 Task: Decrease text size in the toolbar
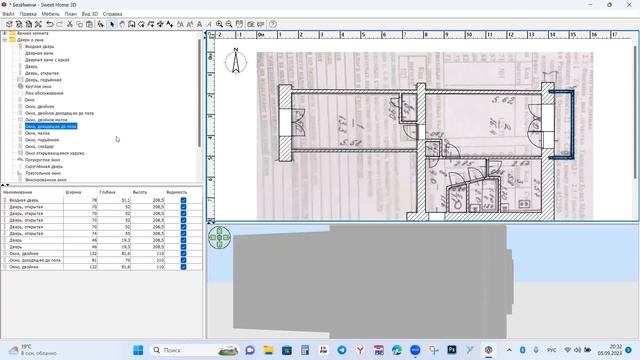[x=190, y=24]
